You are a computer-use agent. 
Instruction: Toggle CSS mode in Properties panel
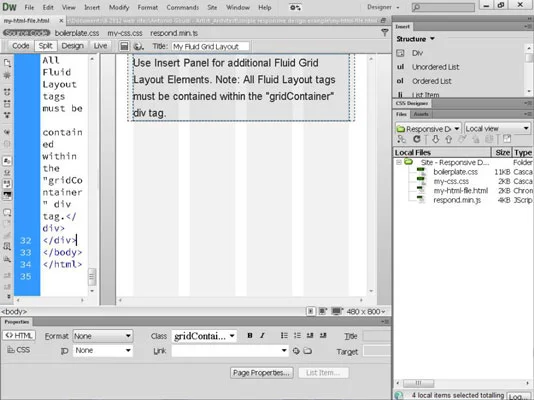click(19, 350)
